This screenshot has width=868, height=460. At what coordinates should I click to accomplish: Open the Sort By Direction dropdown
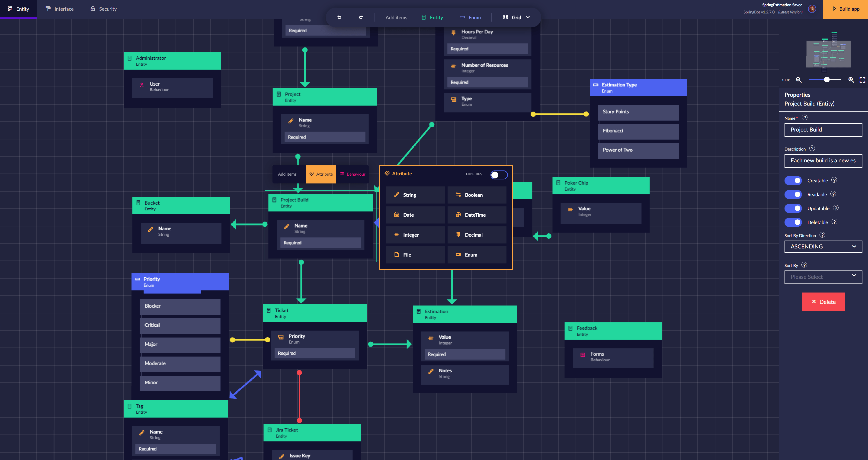(x=823, y=246)
